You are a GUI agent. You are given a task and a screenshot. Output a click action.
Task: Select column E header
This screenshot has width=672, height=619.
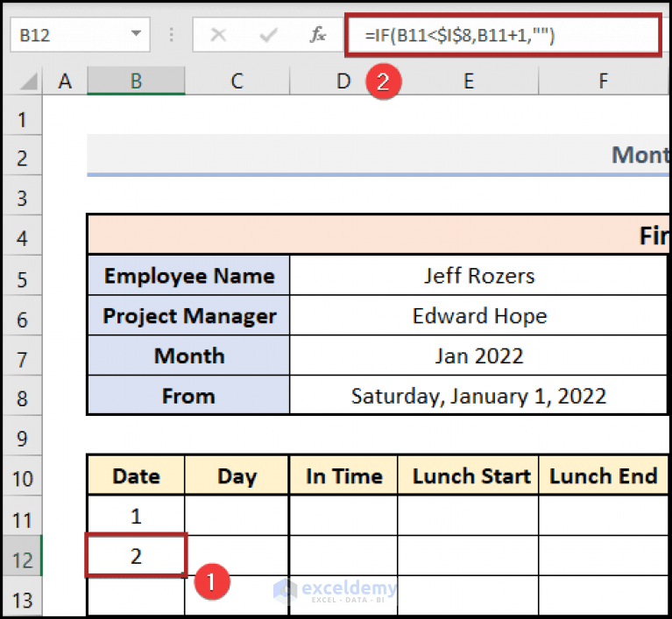(468, 81)
